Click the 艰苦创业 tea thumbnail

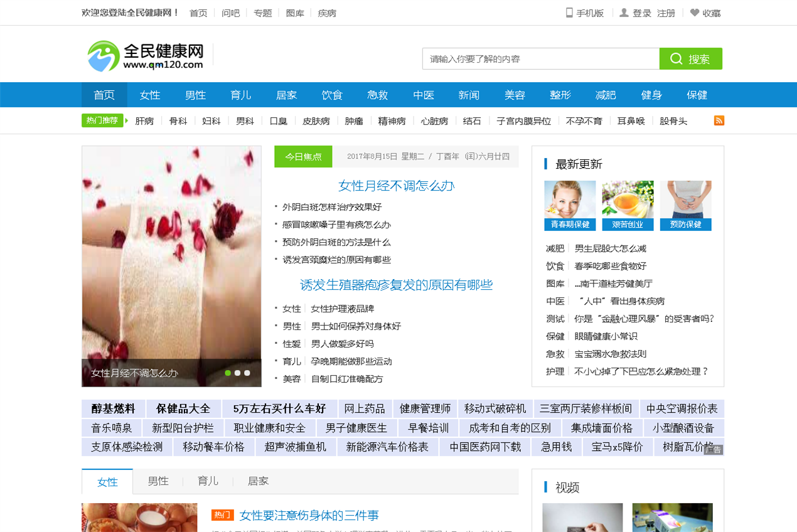628,206
